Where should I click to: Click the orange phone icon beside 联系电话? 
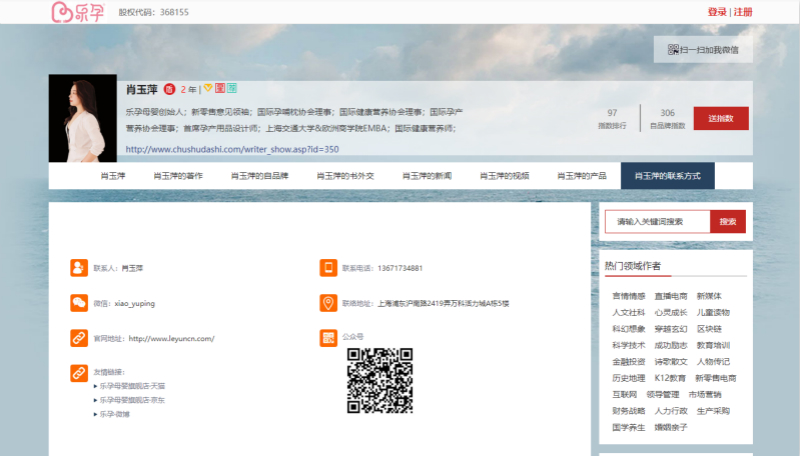[x=328, y=268]
